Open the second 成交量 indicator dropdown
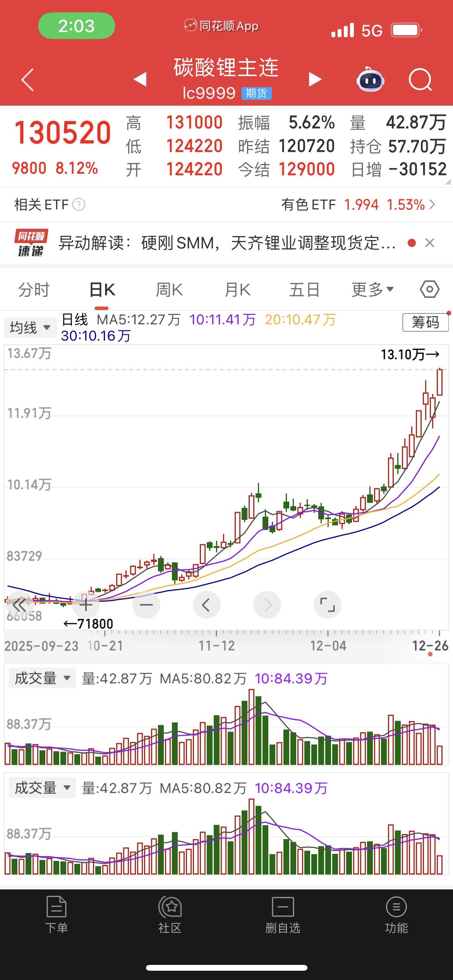The width and height of the screenshot is (453, 980). 41,788
